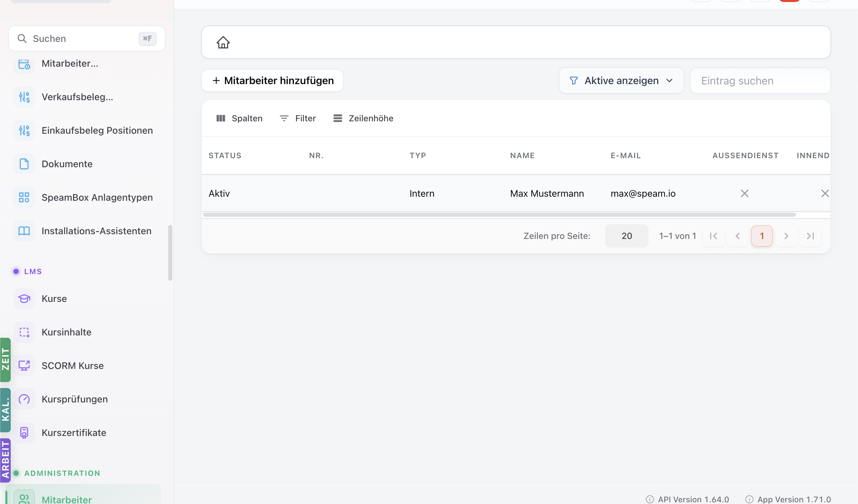This screenshot has width=858, height=504.
Task: Click the magnifier icon in sidebar search
Action: pyautogui.click(x=22, y=39)
